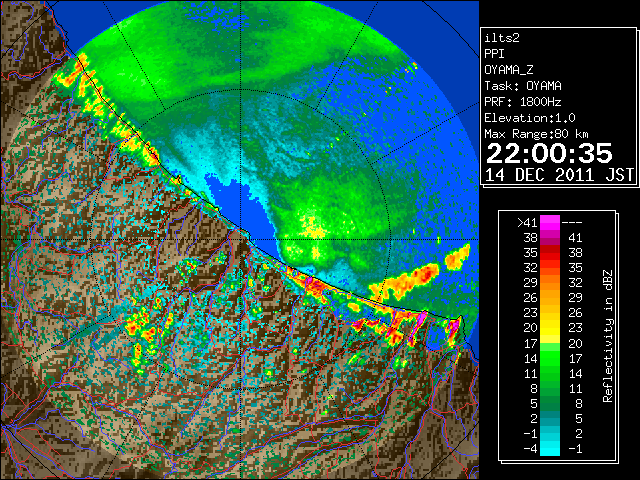The image size is (640, 480).
Task: Click the yellow echo patch offshore near center
Action: (x=311, y=228)
